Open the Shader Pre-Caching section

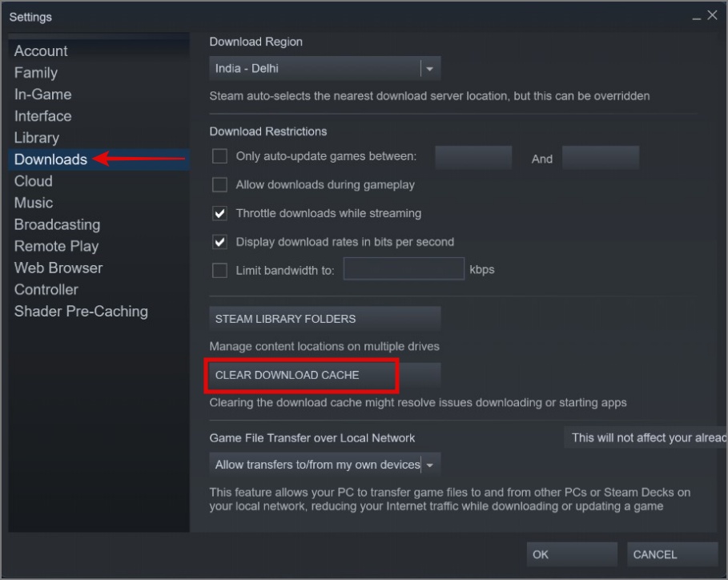(81, 312)
